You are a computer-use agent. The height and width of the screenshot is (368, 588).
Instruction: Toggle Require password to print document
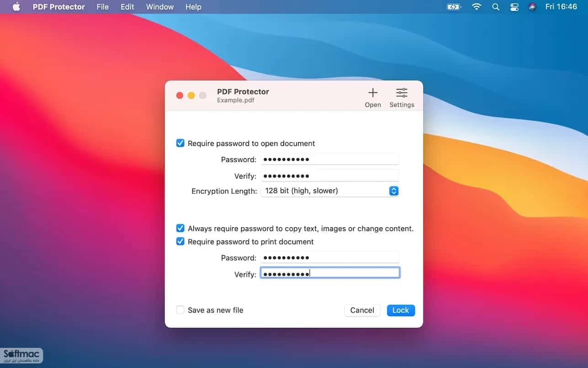(x=180, y=242)
